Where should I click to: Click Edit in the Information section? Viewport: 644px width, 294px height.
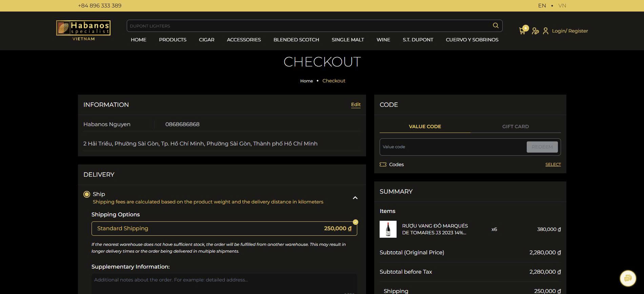[x=356, y=104]
